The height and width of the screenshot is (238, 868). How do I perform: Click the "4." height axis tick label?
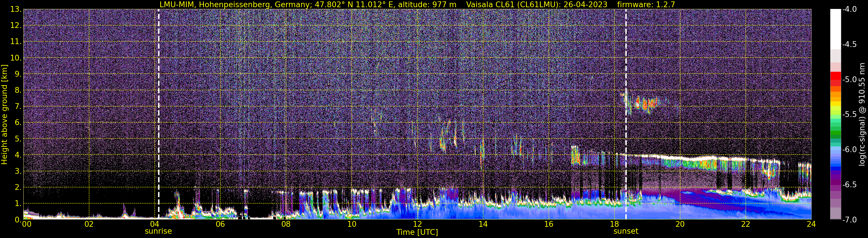[18, 155]
